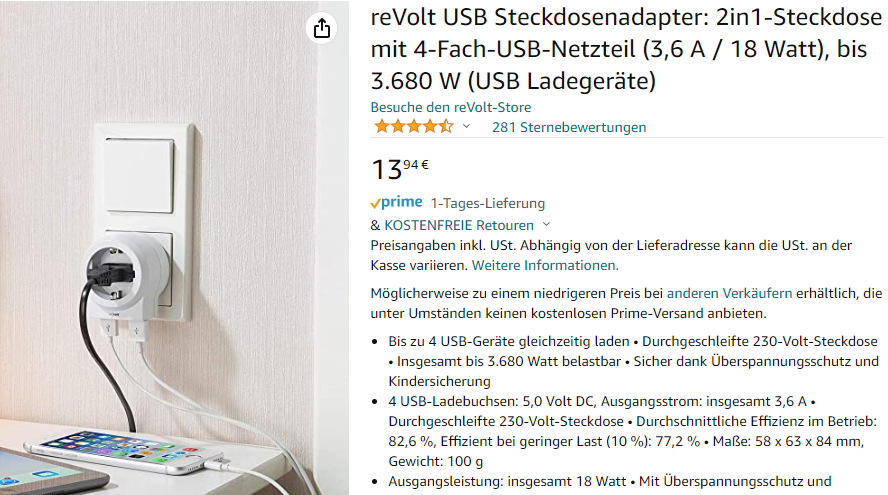Viewport: 888px width, 495px height.
Task: Open the Weitere Informationen link
Action: [x=545, y=265]
